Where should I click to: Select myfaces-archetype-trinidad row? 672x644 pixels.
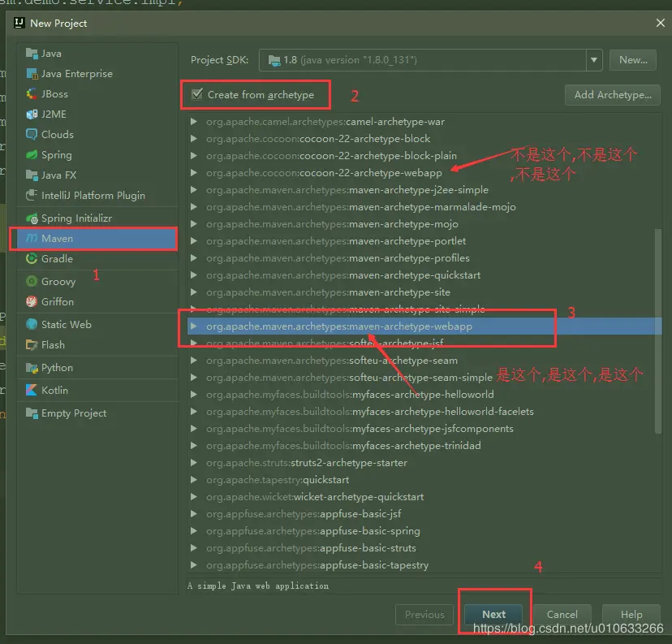click(424, 446)
